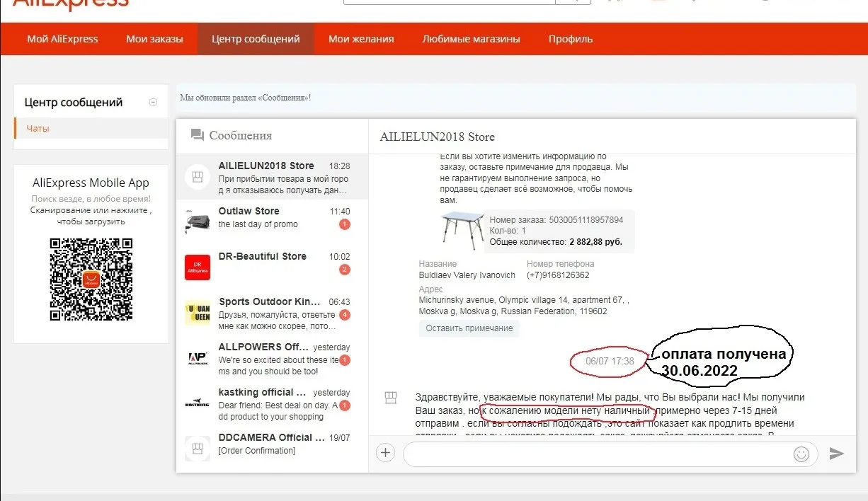
Task: Click the 06/07 17:38 timestamp
Action: tap(610, 362)
